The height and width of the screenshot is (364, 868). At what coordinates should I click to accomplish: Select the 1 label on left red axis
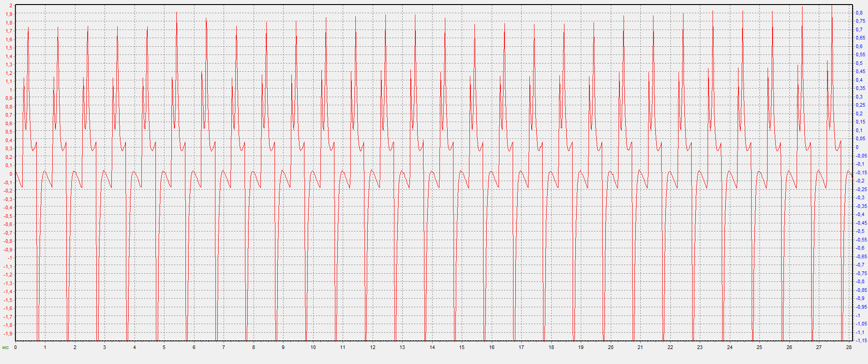tap(11, 90)
